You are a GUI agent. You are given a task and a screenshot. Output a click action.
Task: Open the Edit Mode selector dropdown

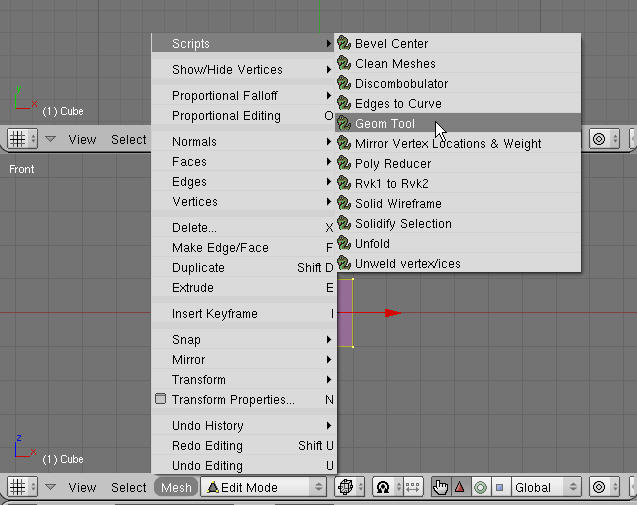[264, 487]
